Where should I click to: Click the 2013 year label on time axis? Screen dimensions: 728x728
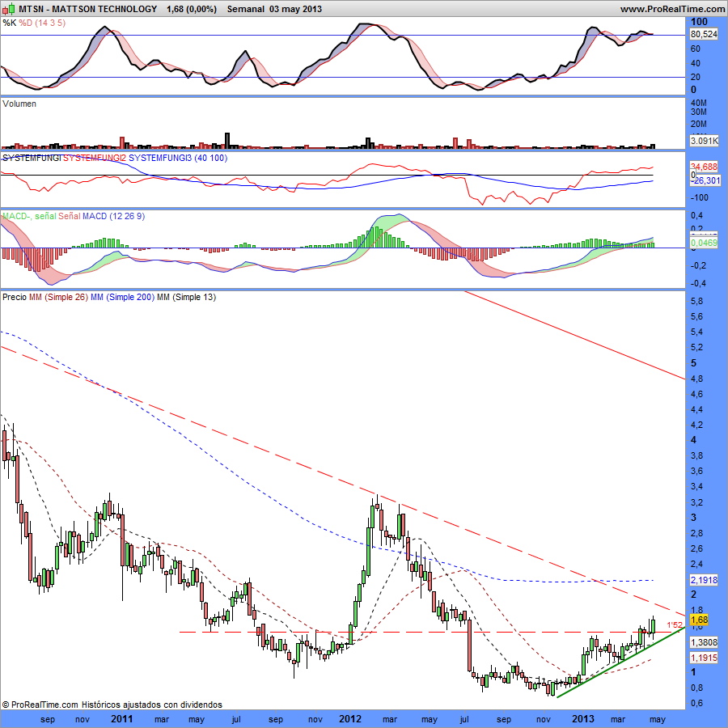[x=582, y=719]
